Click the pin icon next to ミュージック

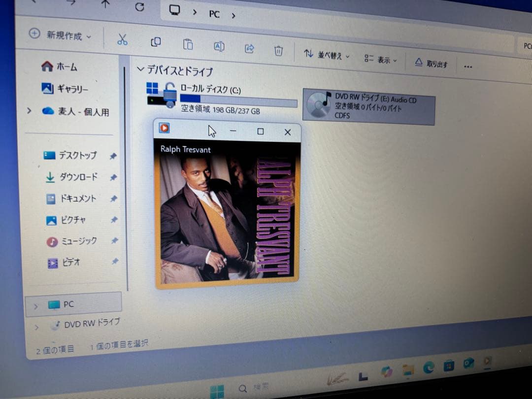[x=114, y=240]
